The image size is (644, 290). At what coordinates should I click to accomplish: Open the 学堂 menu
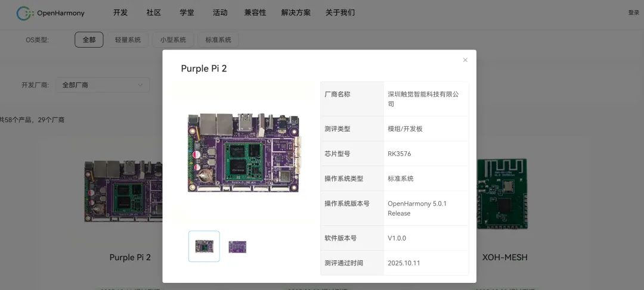187,13
